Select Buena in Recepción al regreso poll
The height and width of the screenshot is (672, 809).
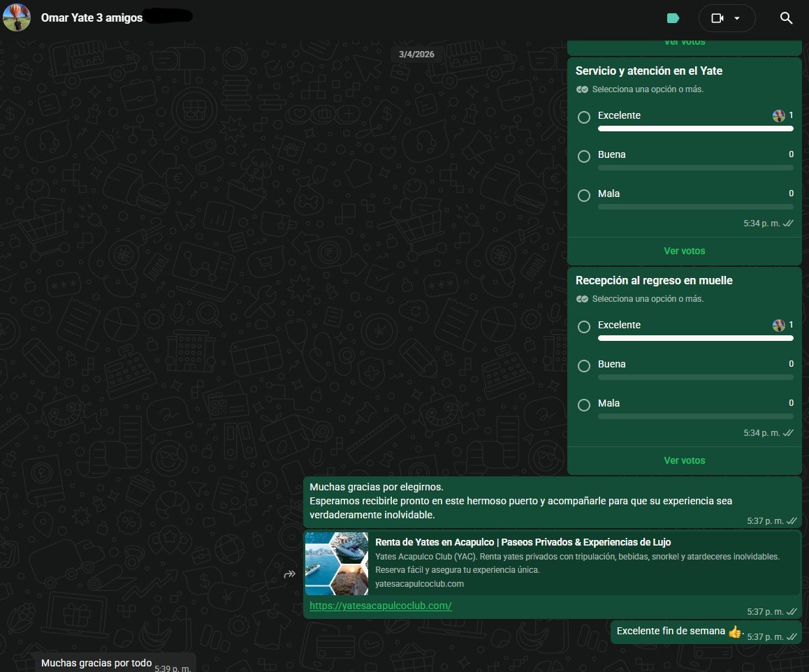coord(583,365)
